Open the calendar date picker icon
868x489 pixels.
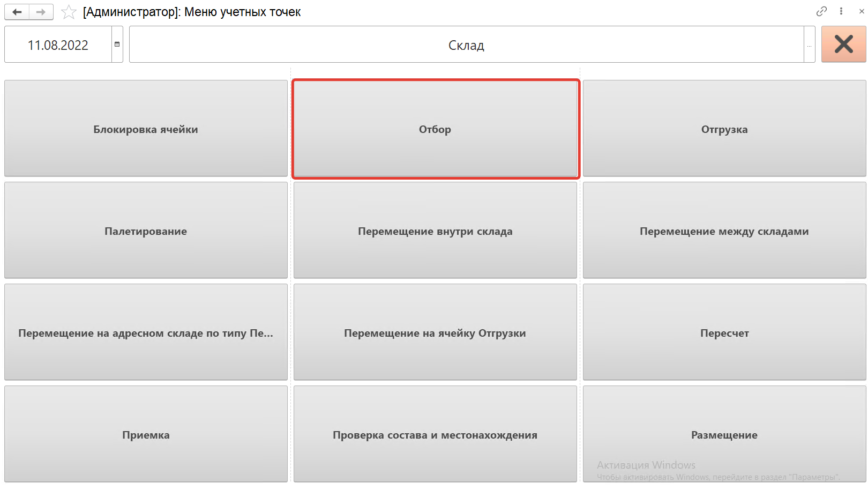click(117, 45)
